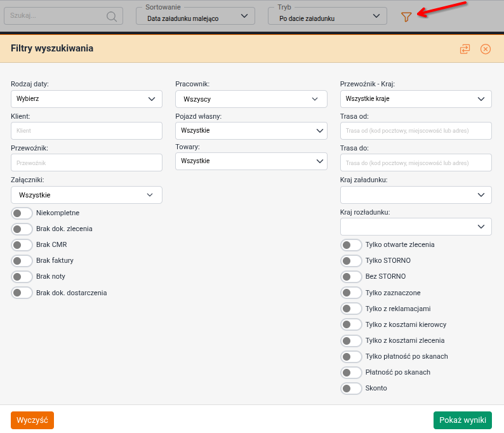This screenshot has width=504, height=433.
Task: Enable Tylko z reklamacjami filter
Action: tap(352, 309)
